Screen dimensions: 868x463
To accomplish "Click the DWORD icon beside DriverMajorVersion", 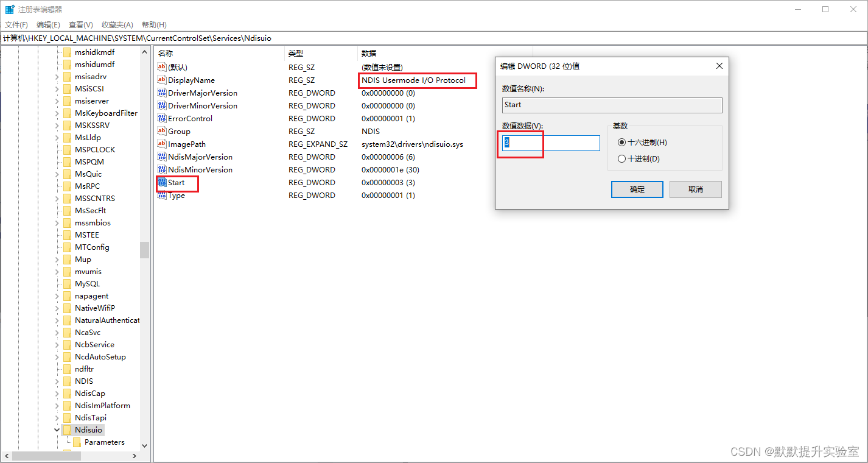I will coord(161,93).
